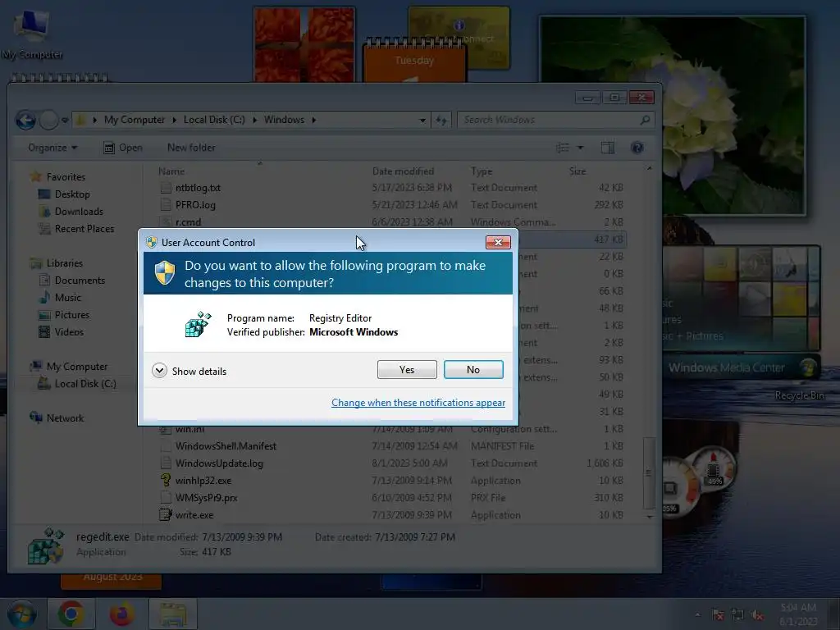Go back using Explorer's back arrow
This screenshot has height=630, width=840.
25,120
